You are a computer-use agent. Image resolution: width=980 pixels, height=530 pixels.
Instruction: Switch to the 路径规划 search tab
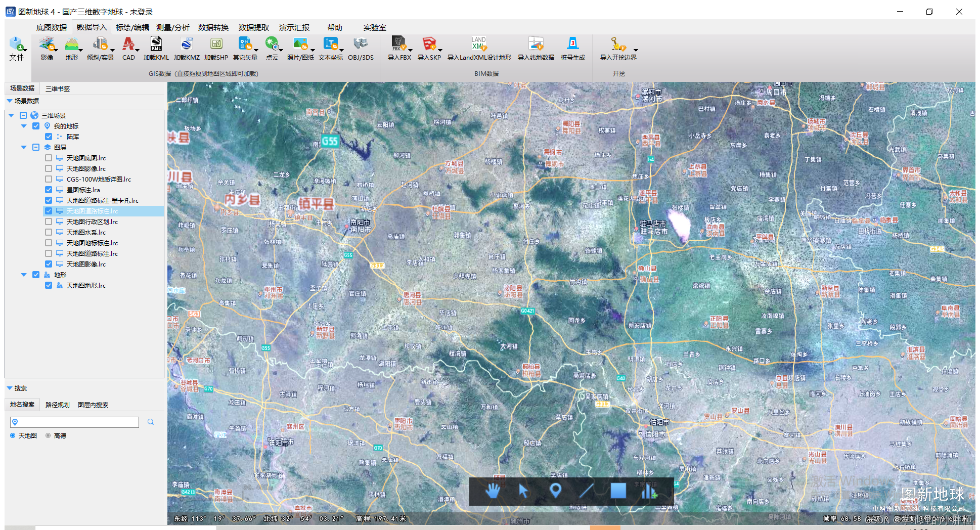[x=58, y=405]
